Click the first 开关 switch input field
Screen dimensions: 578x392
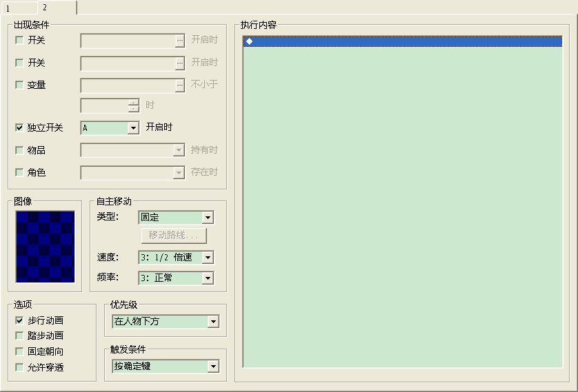(128, 41)
